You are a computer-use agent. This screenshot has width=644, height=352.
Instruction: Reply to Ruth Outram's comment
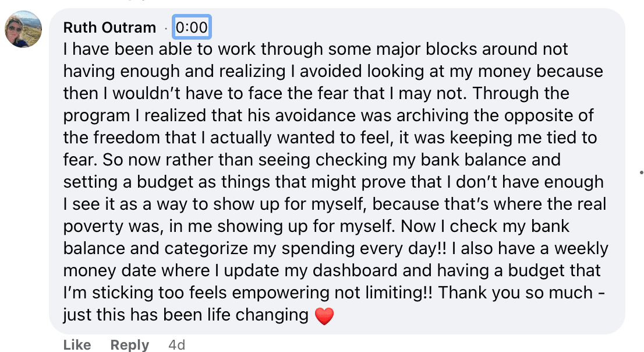130,345
